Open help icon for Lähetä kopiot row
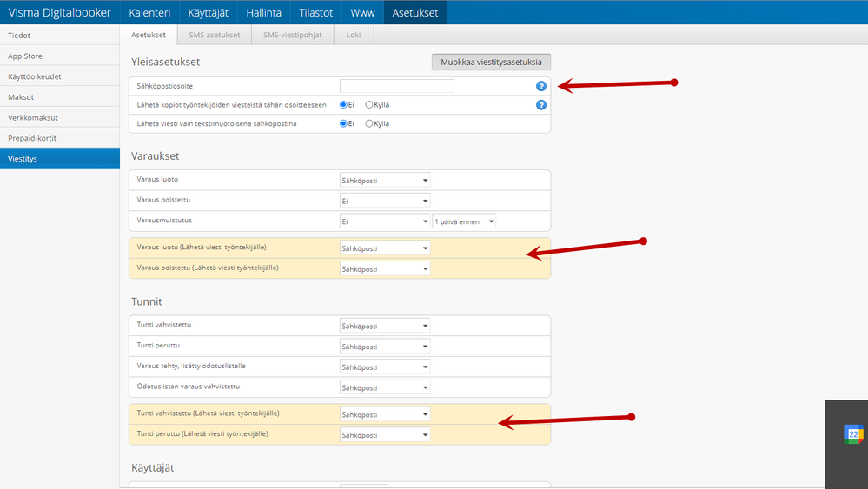Viewport: 868px width, 489px height. click(540, 104)
